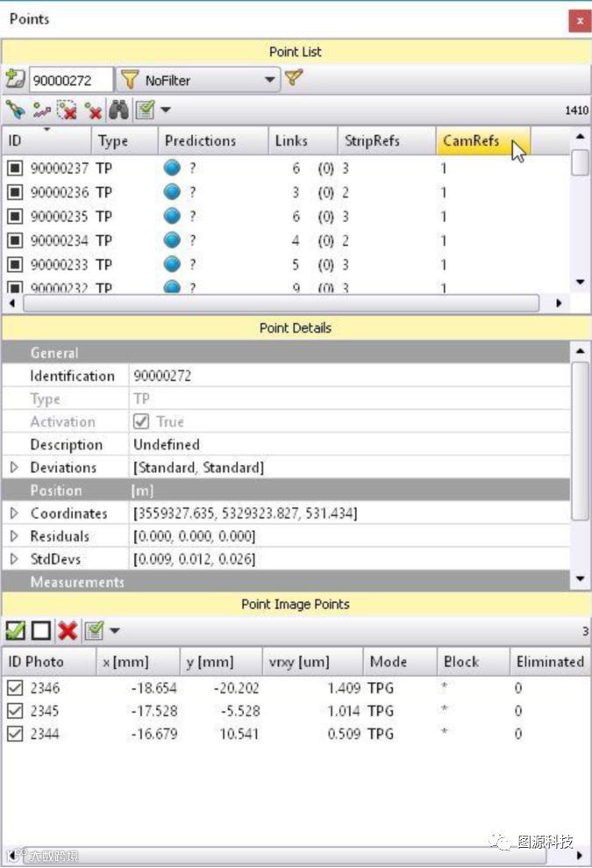Sort point list by Type column

[125, 140]
